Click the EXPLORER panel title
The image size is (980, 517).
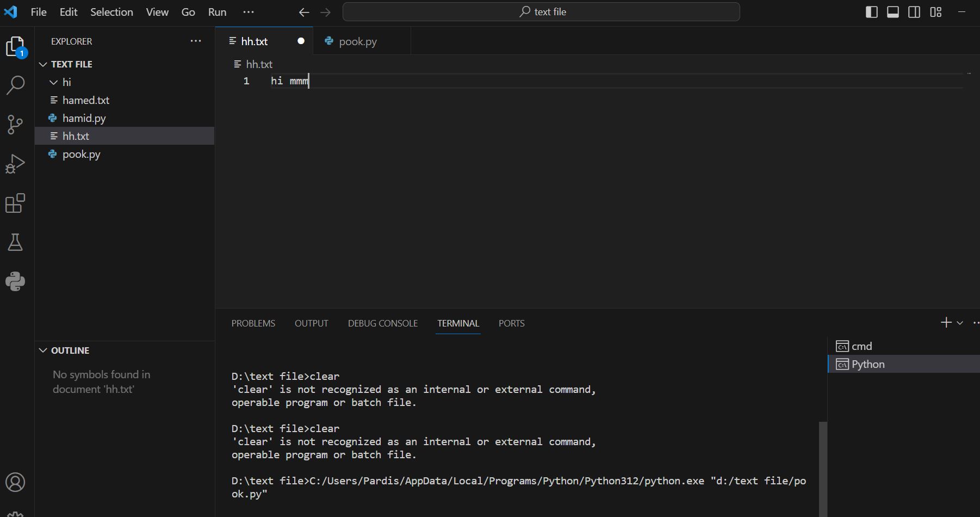coord(71,41)
